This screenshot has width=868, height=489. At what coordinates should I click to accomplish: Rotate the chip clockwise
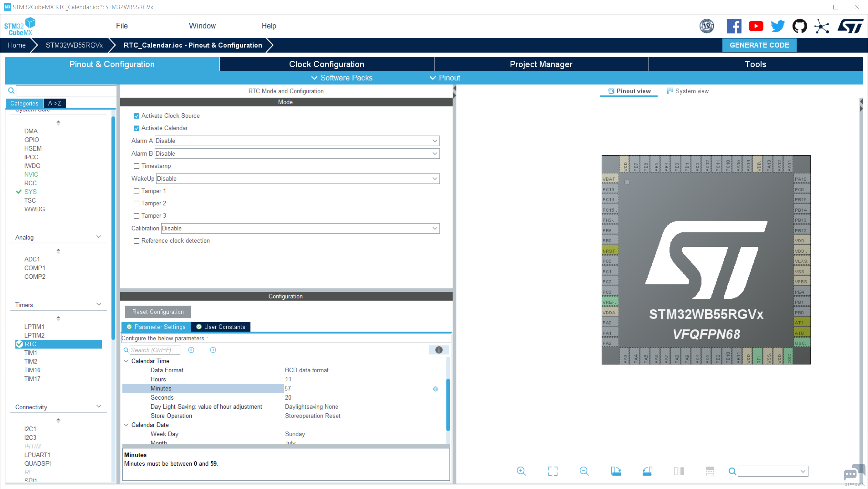pos(616,471)
